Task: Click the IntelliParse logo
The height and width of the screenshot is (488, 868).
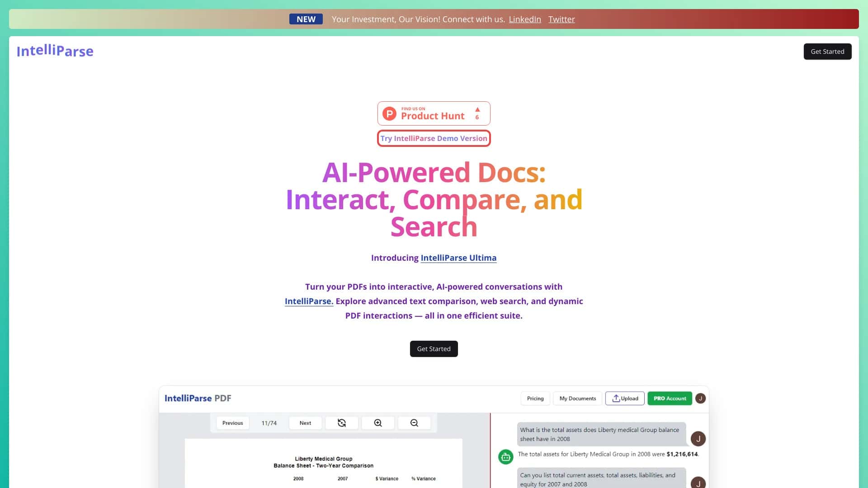Action: click(x=55, y=51)
